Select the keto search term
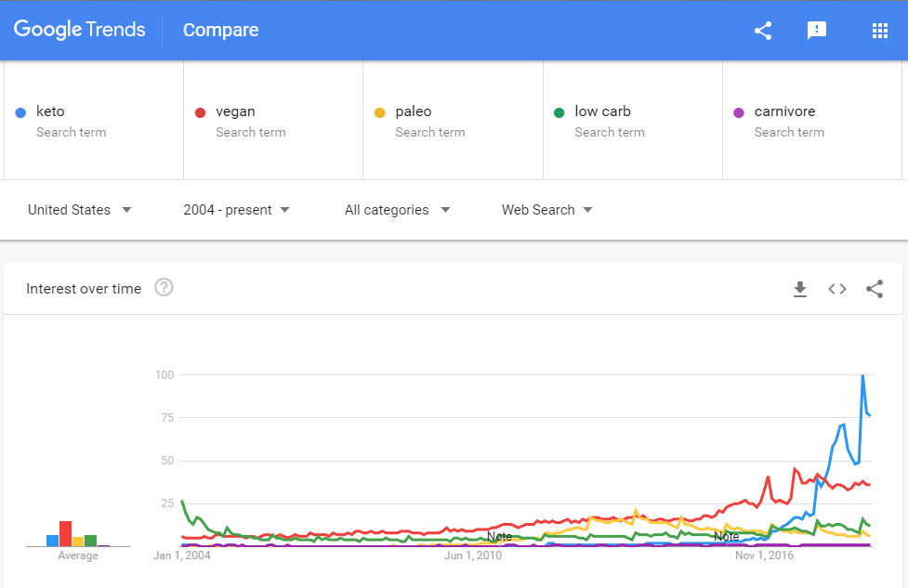Image resolution: width=908 pixels, height=588 pixels. point(51,111)
